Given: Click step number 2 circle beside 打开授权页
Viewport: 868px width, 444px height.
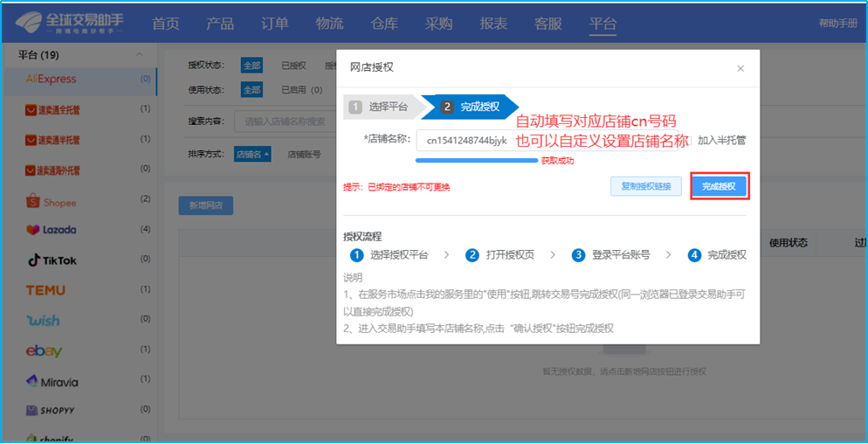Looking at the screenshot, I should click(472, 255).
